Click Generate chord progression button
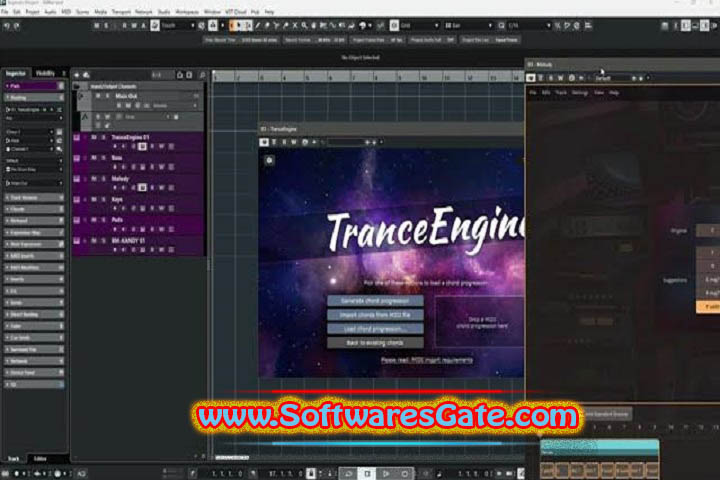The image size is (720, 480). click(375, 301)
